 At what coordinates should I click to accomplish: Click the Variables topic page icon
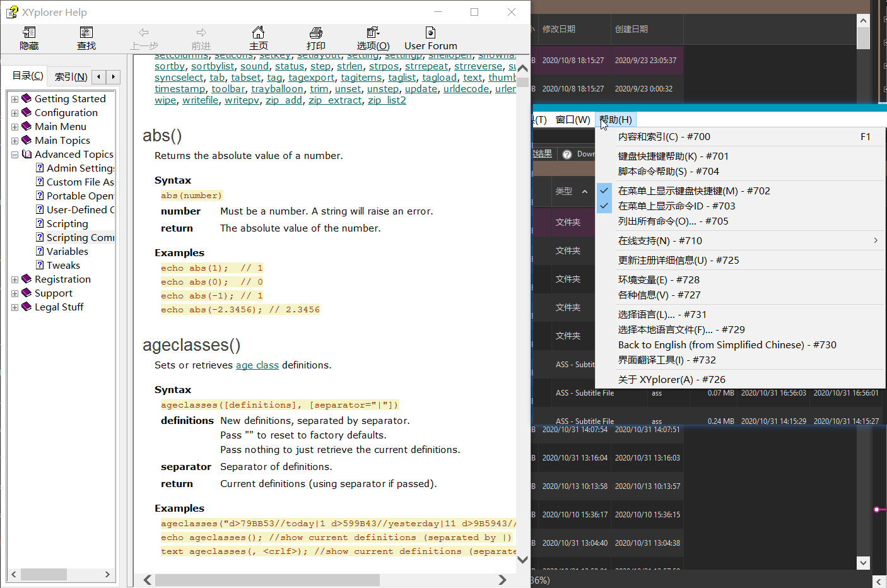point(40,251)
